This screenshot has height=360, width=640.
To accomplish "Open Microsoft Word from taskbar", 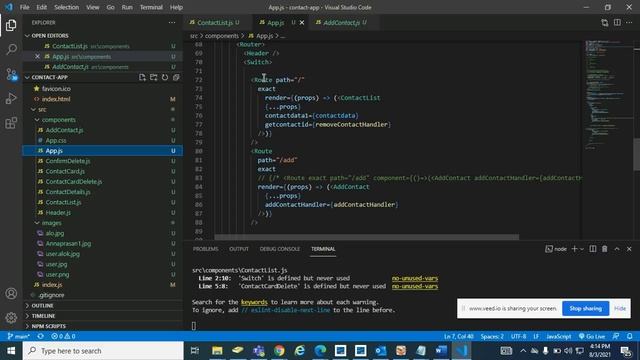I will pyautogui.click(x=441, y=351).
